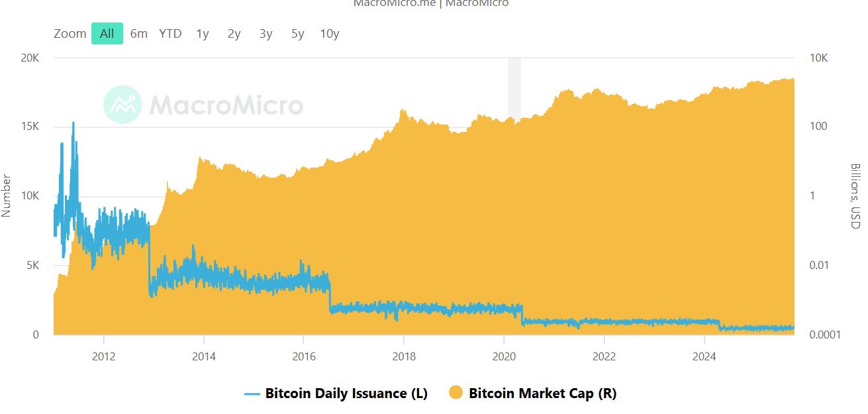Hide the Bitcoin Market Cap (R) series
Screen dimensions: 868x414
click(x=543, y=393)
